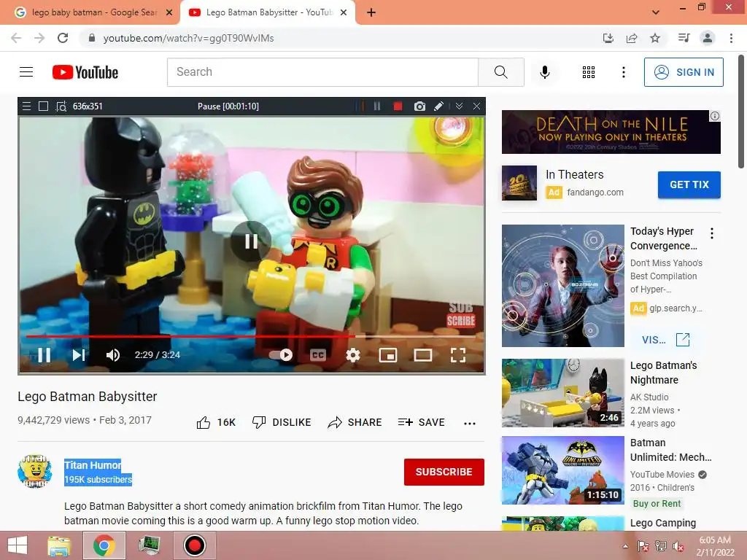Open the YouTube apps grid
747x560 pixels.
[589, 72]
